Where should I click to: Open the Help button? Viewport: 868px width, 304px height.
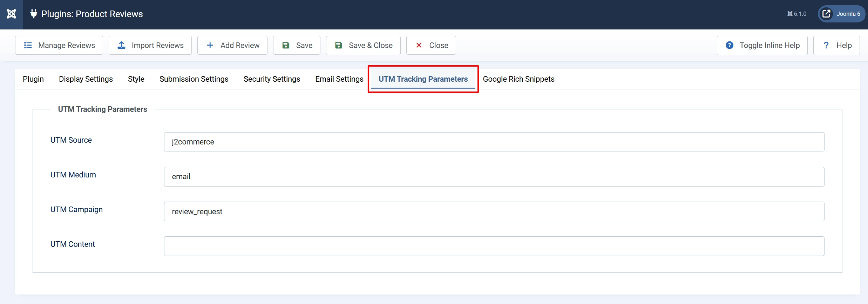point(836,45)
